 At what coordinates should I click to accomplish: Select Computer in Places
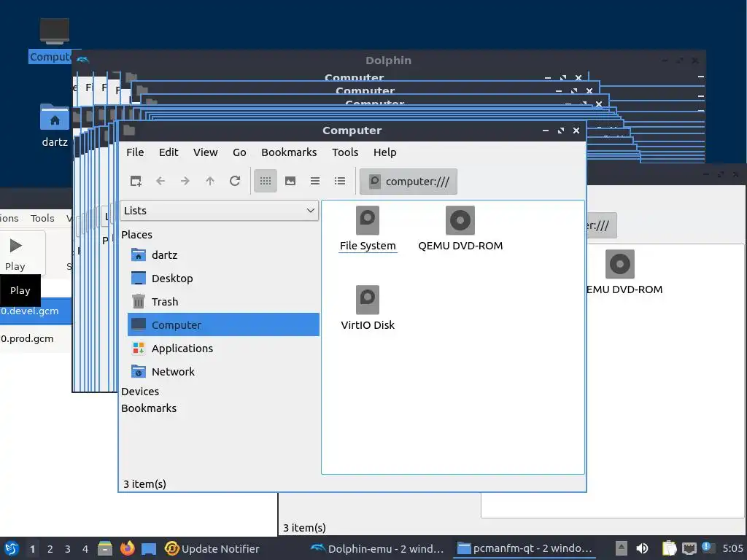click(223, 324)
